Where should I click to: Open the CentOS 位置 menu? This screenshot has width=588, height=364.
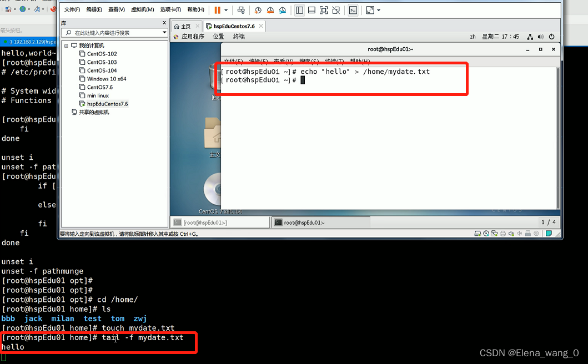coord(218,37)
